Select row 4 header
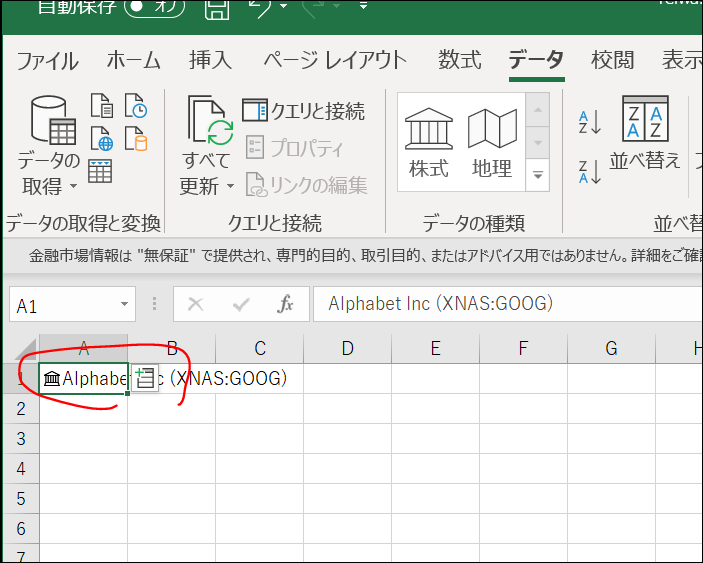 click(21, 469)
